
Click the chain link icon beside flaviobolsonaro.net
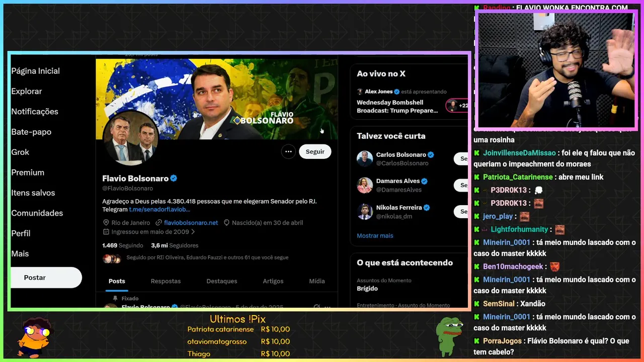click(x=159, y=222)
